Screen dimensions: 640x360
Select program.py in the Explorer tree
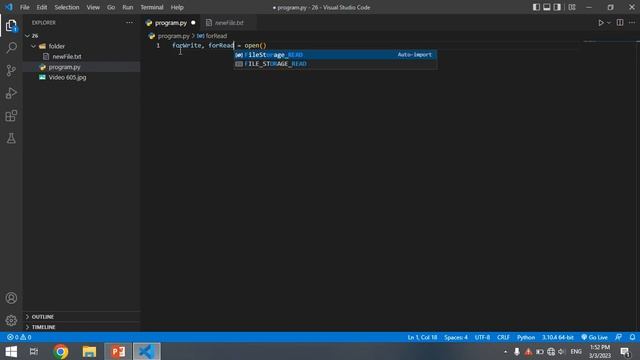[82, 67]
